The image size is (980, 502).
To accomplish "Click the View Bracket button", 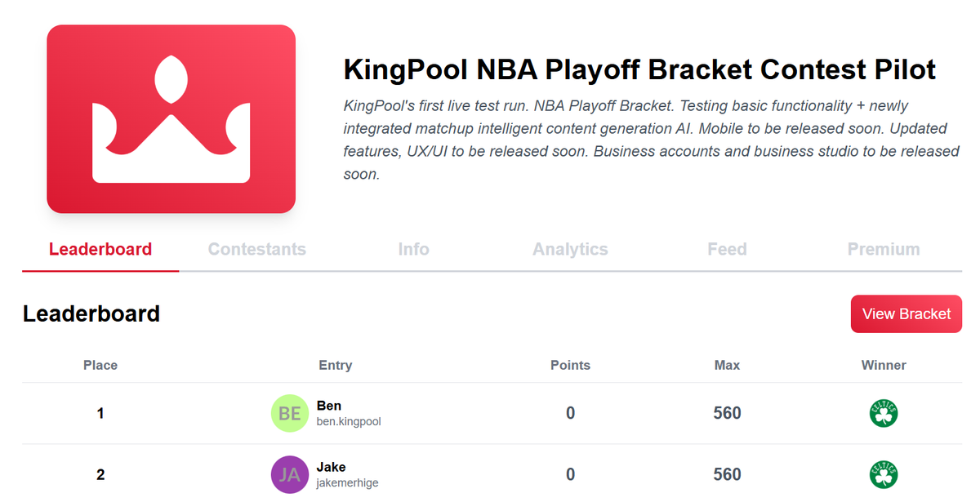I will coord(906,313).
